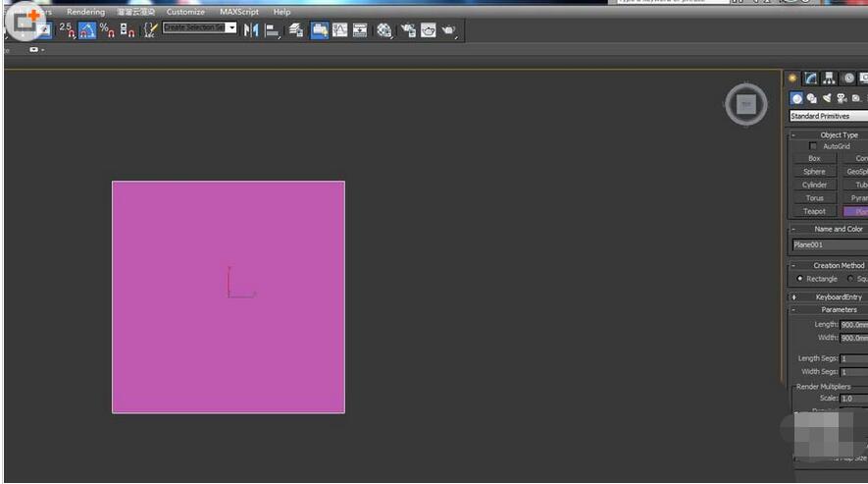Open the Customize menu

pyautogui.click(x=185, y=12)
